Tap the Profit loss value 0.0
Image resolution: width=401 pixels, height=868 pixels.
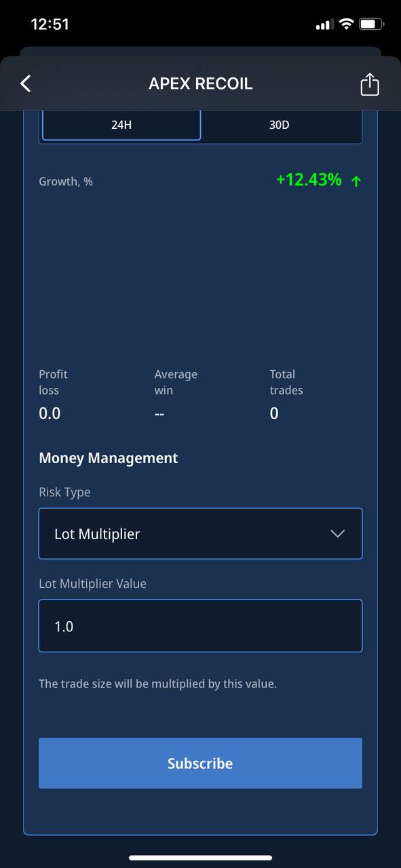click(x=50, y=414)
